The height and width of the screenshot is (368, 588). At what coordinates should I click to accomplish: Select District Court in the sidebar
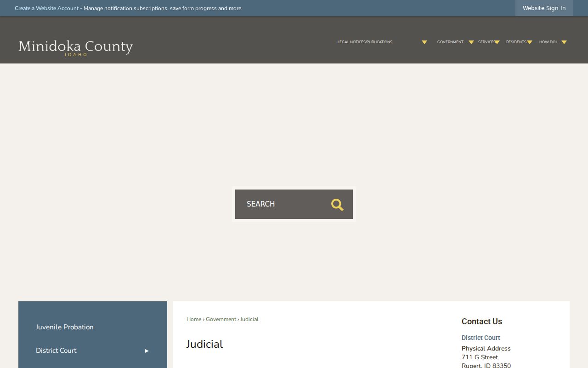(x=56, y=351)
